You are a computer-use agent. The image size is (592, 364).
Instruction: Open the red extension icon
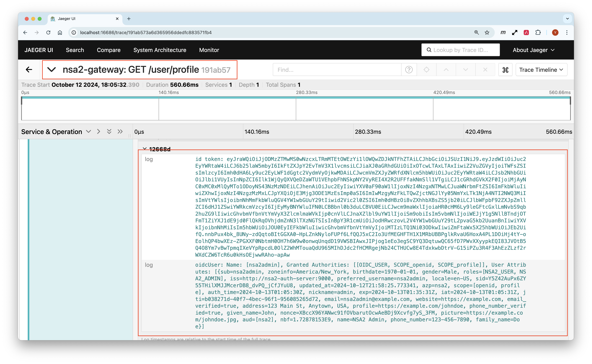click(x=526, y=33)
